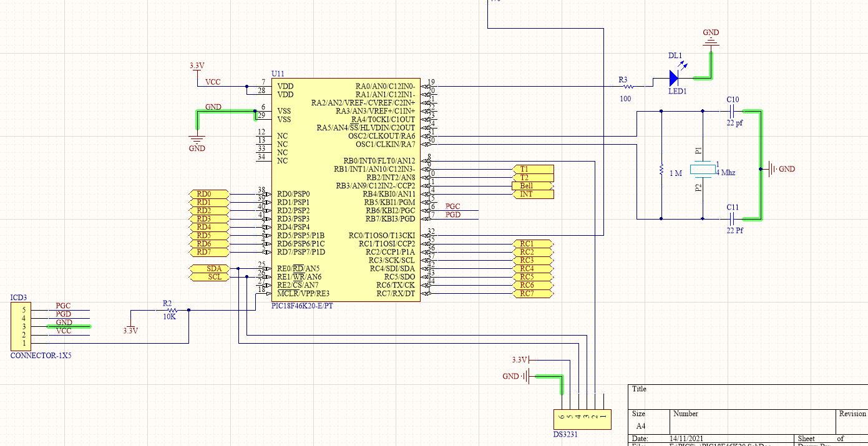The height and width of the screenshot is (446, 868).
Task: Click the DS3231 label text
Action: pos(566,434)
